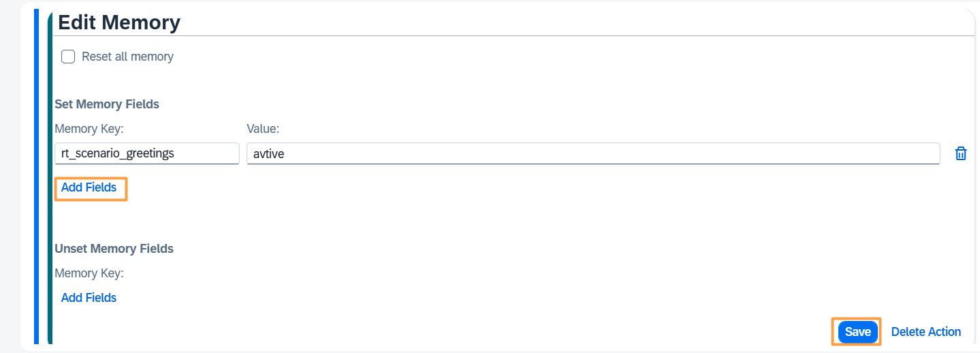Delete the rt_scenario_greetings row with trash icon
This screenshot has width=980, height=353.
pos(960,153)
